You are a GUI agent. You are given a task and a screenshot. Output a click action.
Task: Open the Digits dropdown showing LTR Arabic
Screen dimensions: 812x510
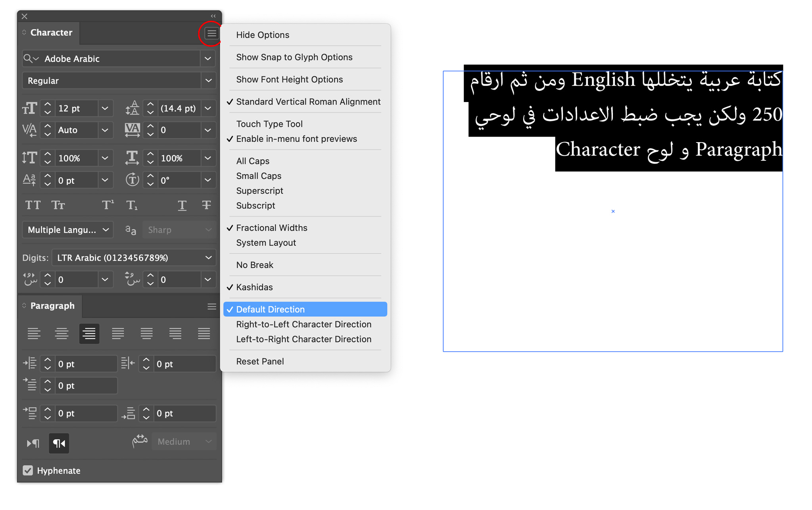pos(134,258)
